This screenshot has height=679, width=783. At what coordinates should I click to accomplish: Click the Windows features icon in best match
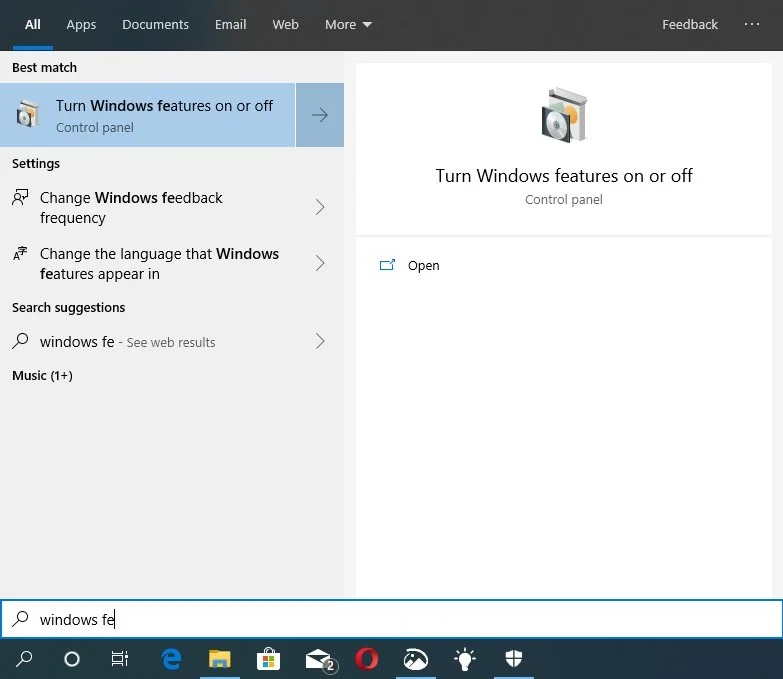pyautogui.click(x=27, y=114)
